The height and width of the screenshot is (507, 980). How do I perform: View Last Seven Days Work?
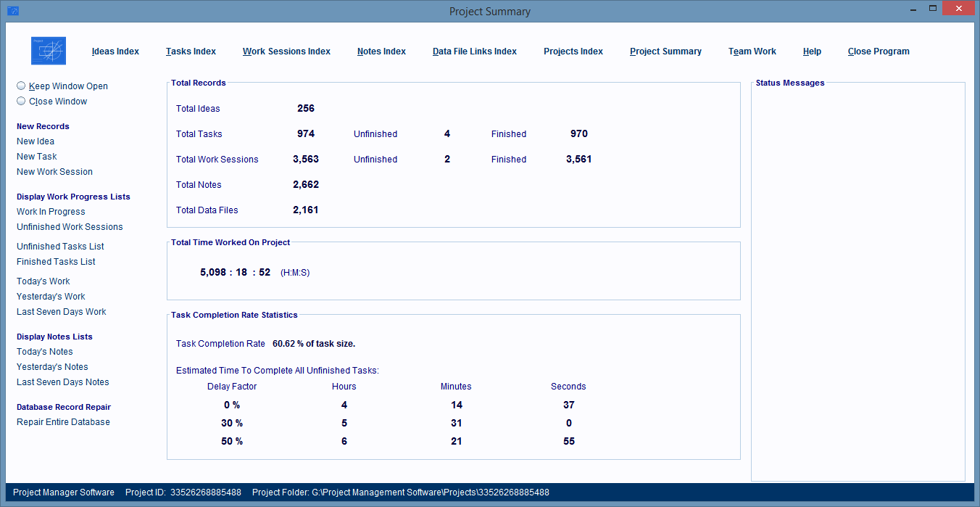[61, 312]
